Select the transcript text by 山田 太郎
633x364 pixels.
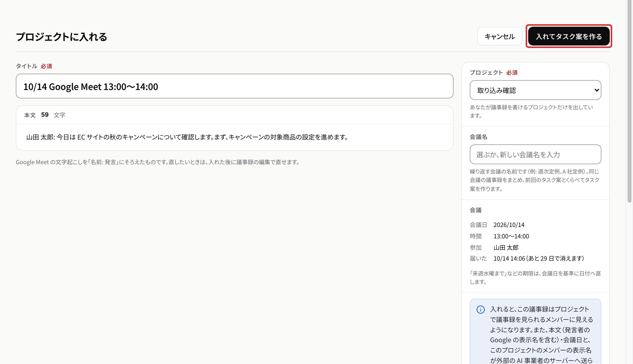(x=187, y=137)
